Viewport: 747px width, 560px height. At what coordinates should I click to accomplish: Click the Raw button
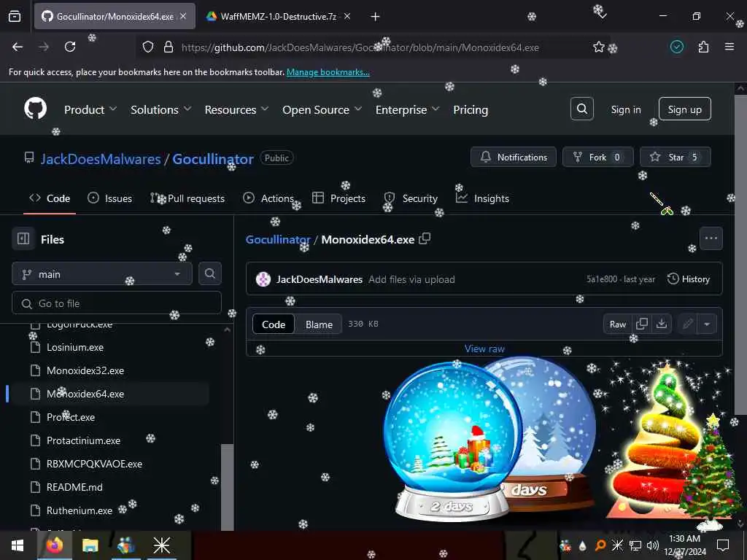click(617, 324)
